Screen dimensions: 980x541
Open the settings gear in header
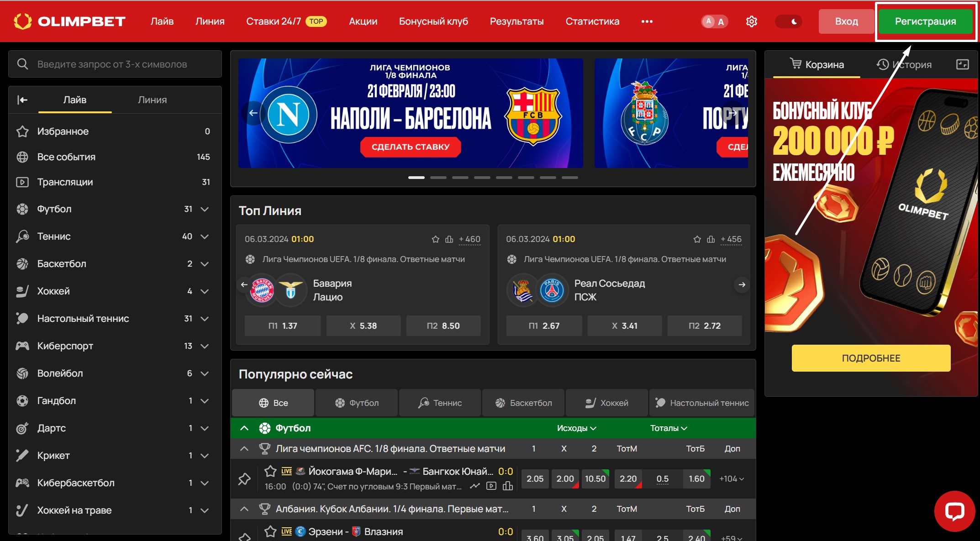751,21
